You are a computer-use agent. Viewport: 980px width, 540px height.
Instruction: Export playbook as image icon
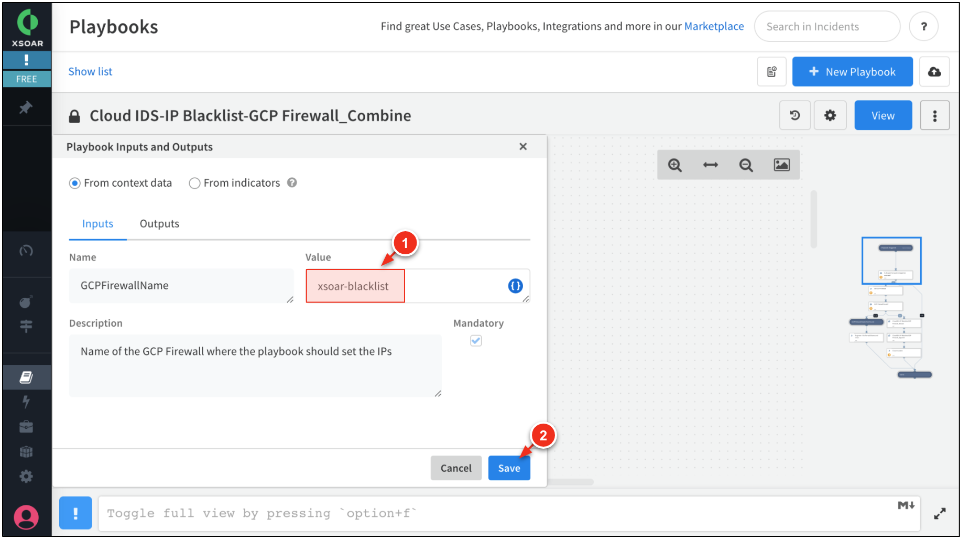(x=781, y=165)
